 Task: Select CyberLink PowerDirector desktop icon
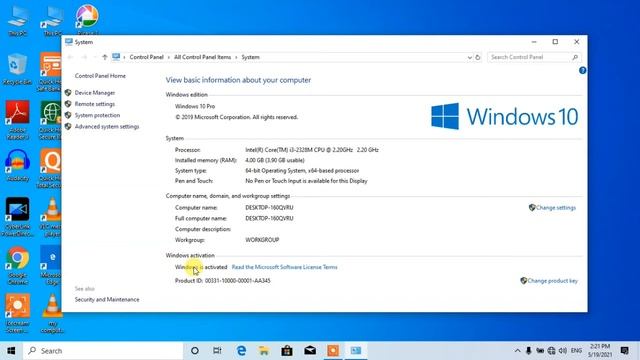tap(17, 217)
